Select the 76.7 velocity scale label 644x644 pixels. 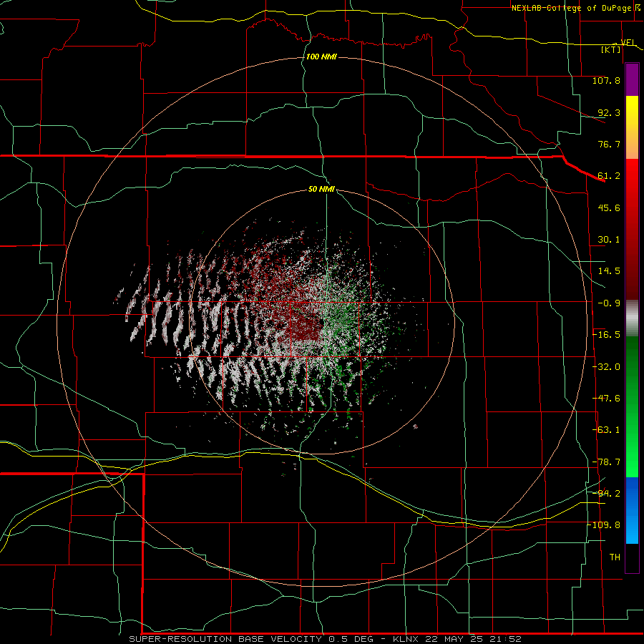click(x=609, y=144)
